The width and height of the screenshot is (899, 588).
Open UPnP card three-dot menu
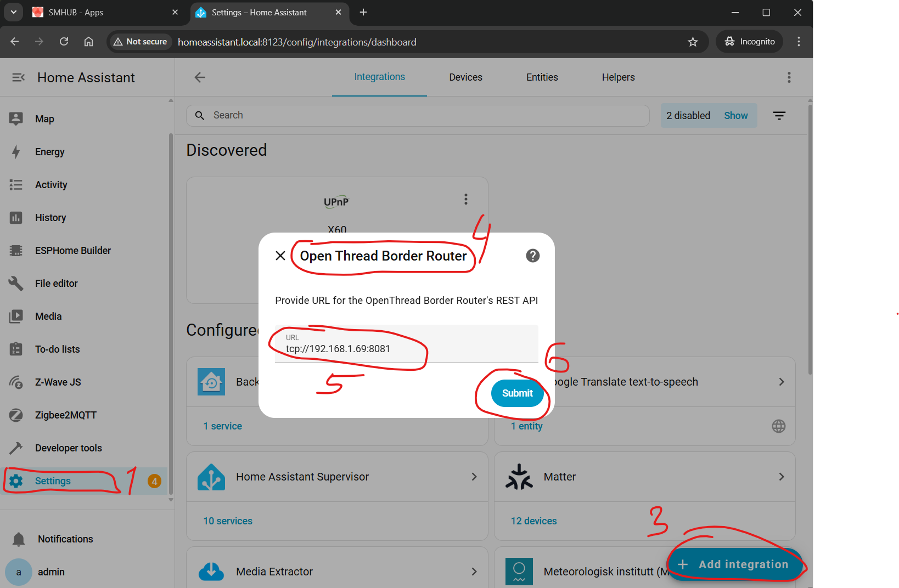coord(466,199)
